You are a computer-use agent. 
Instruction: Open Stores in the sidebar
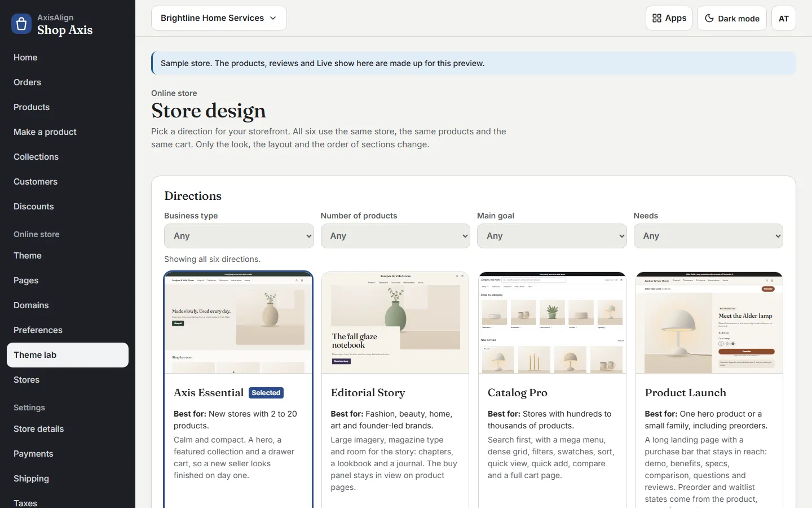click(x=68, y=380)
